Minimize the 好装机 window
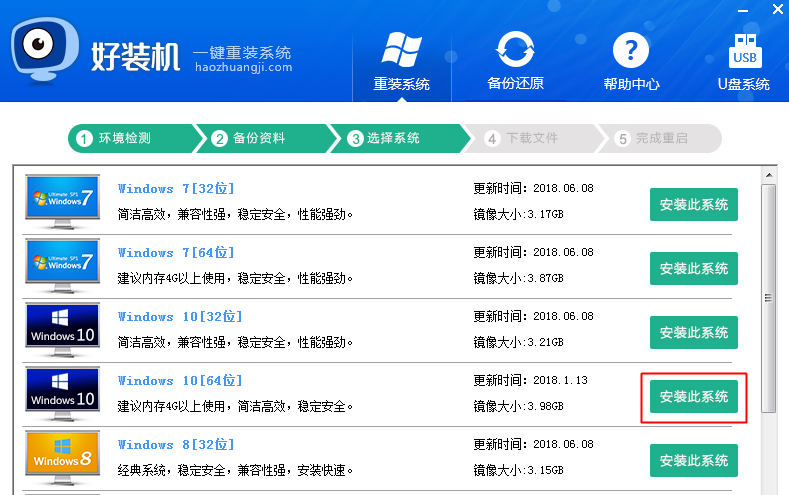This screenshot has width=789, height=495. [743, 11]
